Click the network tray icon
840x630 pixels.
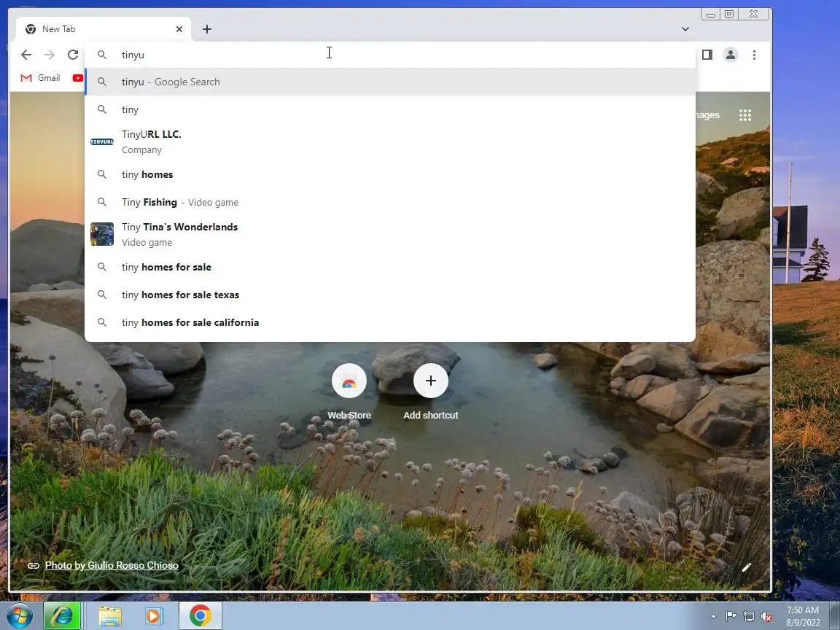(749, 616)
